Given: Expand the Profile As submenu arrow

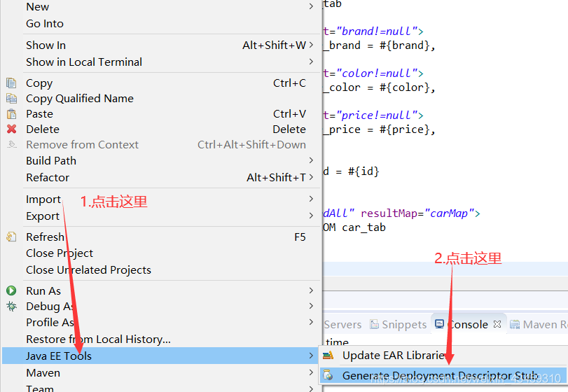Looking at the screenshot, I should click(x=311, y=322).
